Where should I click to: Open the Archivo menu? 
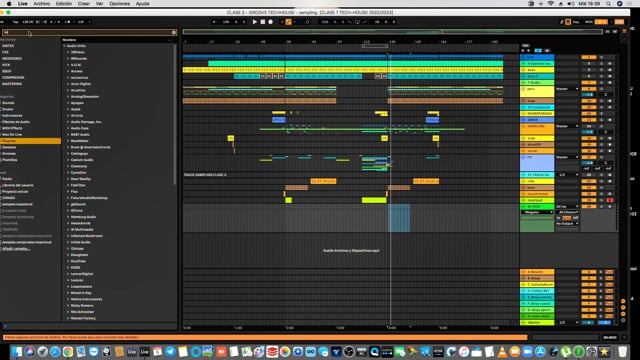click(42, 4)
